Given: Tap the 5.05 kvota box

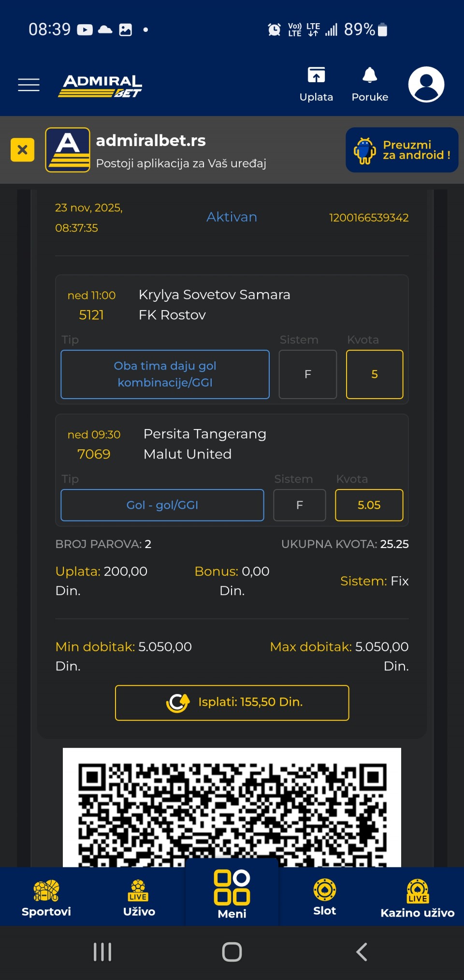Looking at the screenshot, I should point(369,505).
